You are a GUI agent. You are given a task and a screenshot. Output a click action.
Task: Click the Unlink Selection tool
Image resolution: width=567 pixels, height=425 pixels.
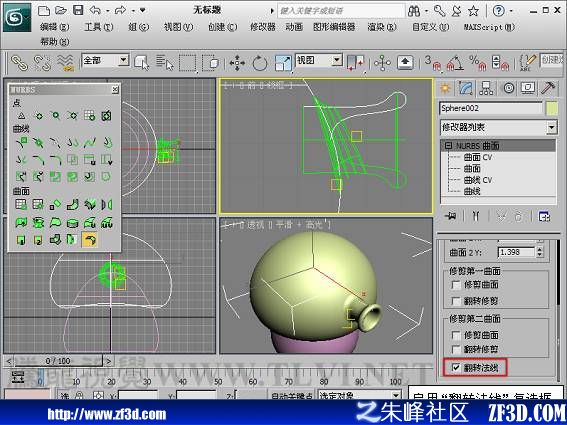(42, 62)
